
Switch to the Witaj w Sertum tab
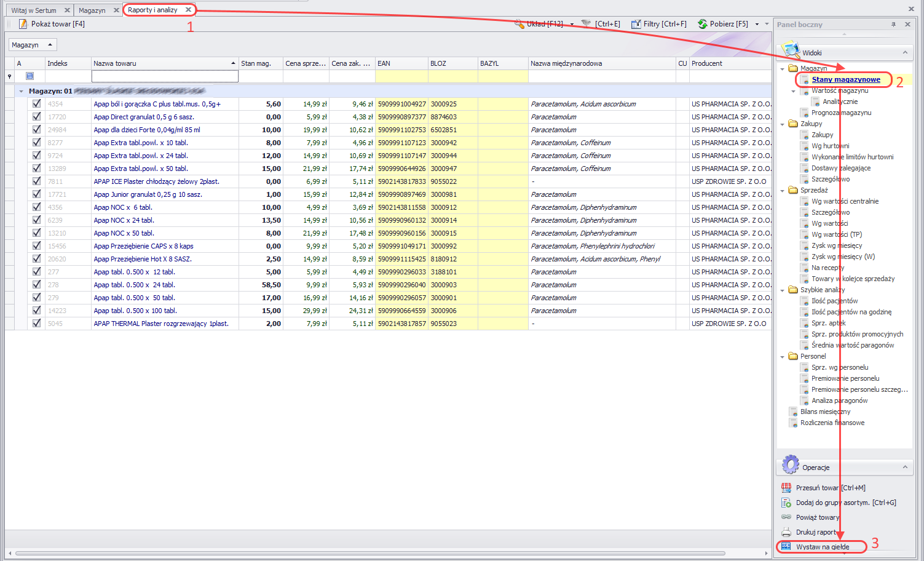click(34, 10)
